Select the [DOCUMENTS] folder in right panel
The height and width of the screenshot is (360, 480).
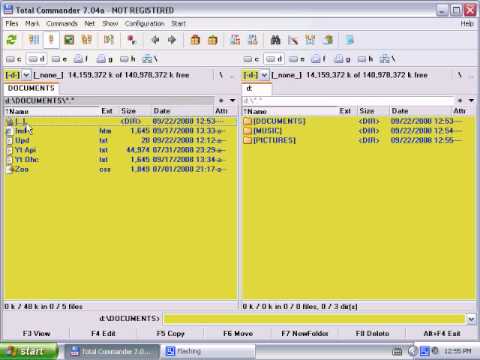[x=358, y=121]
